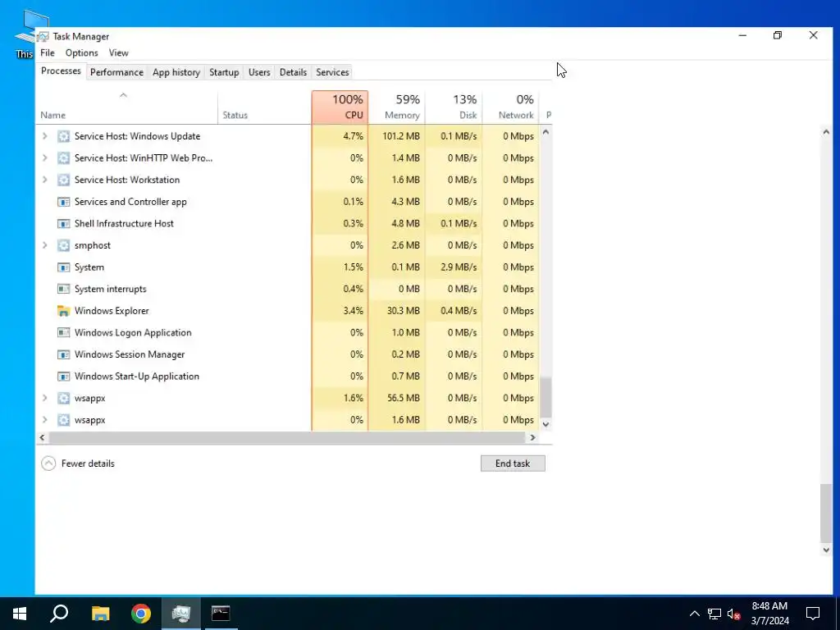The height and width of the screenshot is (630, 840).
Task: Select the System interrupts row name
Action: 111,289
